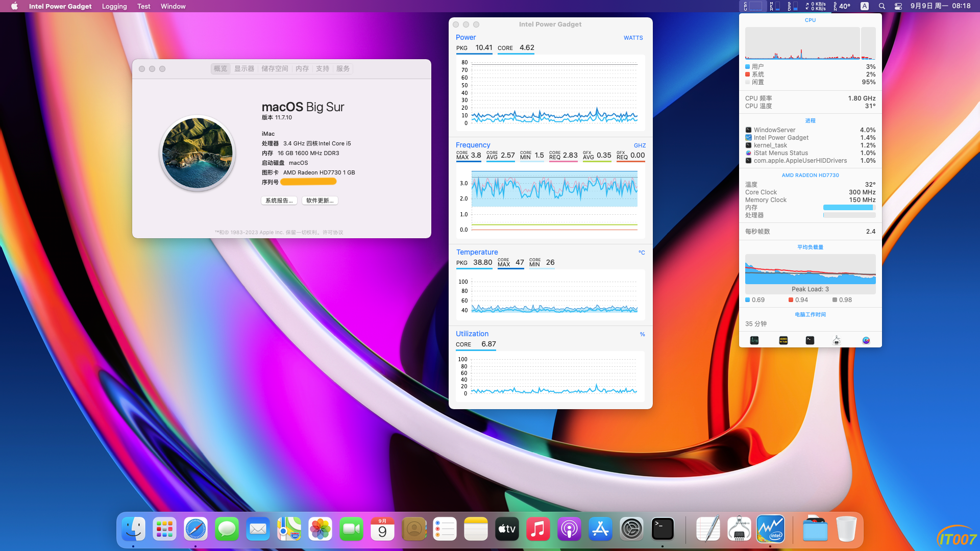Viewport: 980px width, 551px height.
Task: Open Notes from the Dock
Action: (476, 529)
